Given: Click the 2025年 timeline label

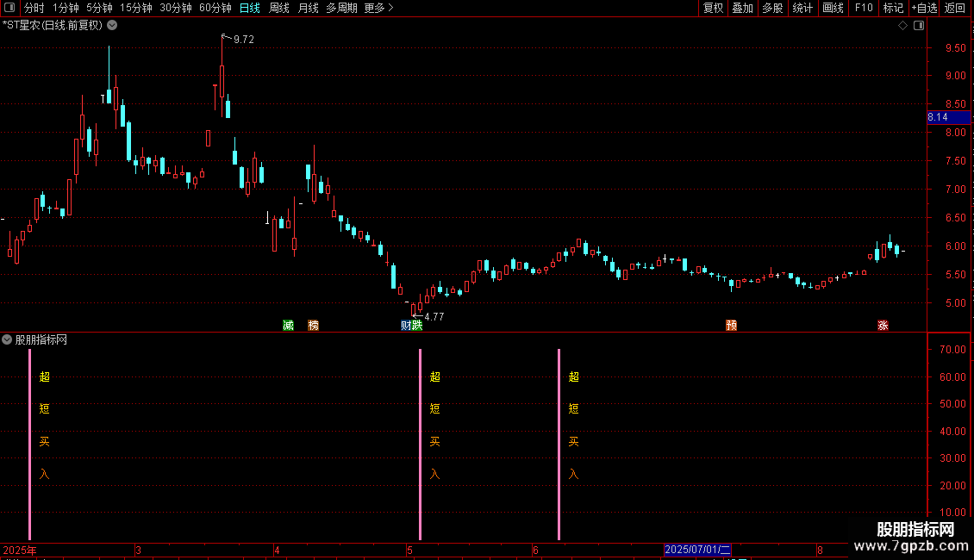Looking at the screenshot, I should pos(19,550).
